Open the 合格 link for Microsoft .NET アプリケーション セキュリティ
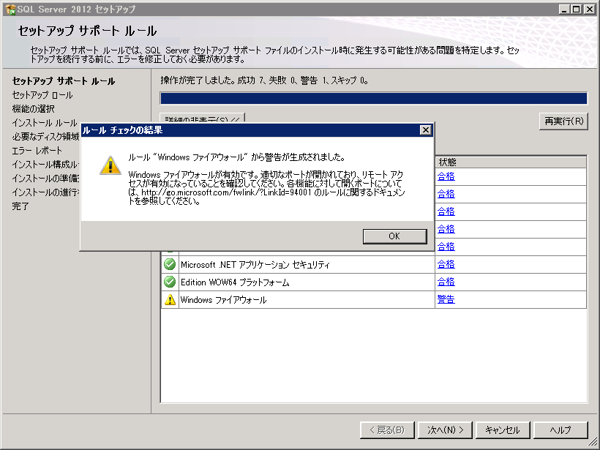 tap(446, 264)
